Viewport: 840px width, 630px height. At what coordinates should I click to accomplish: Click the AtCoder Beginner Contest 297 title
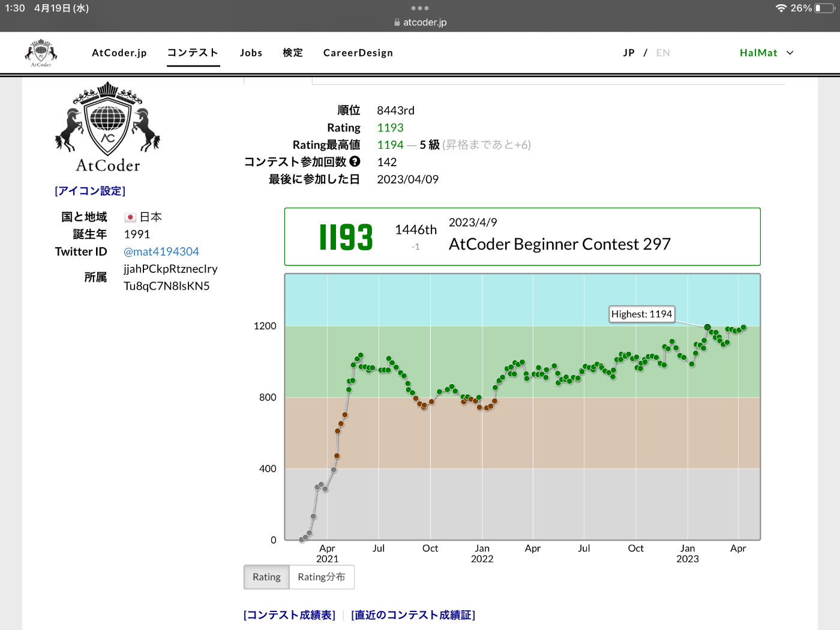tap(560, 244)
